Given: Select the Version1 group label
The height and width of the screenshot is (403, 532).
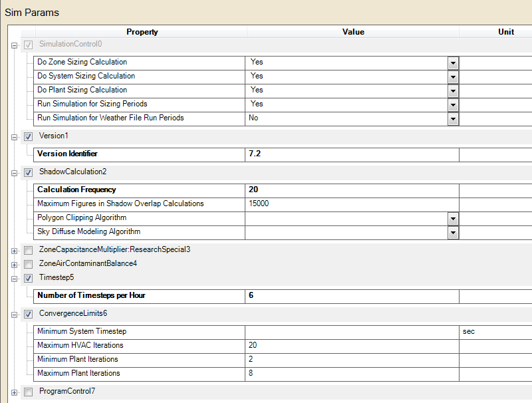Looking at the screenshot, I should point(54,136).
